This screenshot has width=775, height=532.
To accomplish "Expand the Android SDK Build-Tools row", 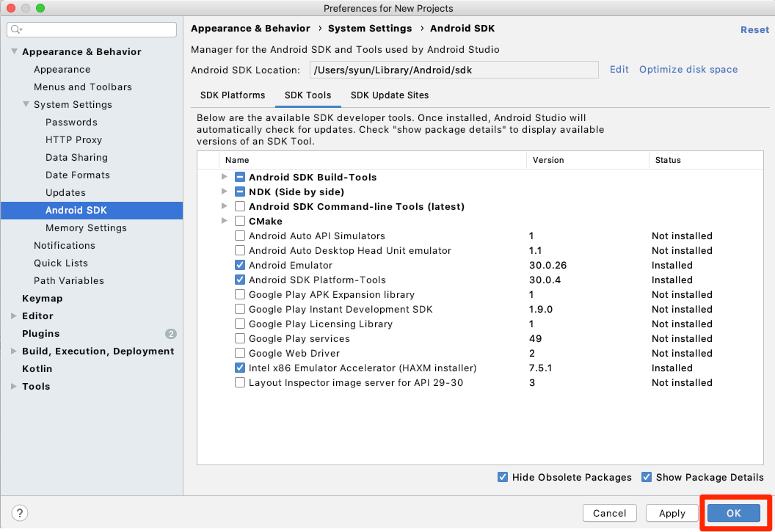I will 225,177.
